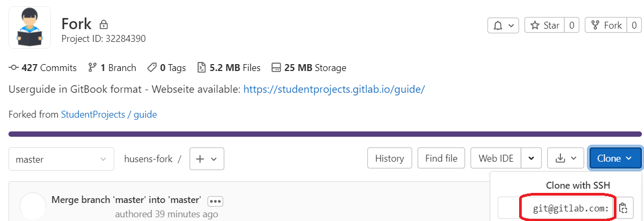Image resolution: width=644 pixels, height=221 pixels.
Task: Open the notification bell dropdown
Action: click(x=503, y=25)
